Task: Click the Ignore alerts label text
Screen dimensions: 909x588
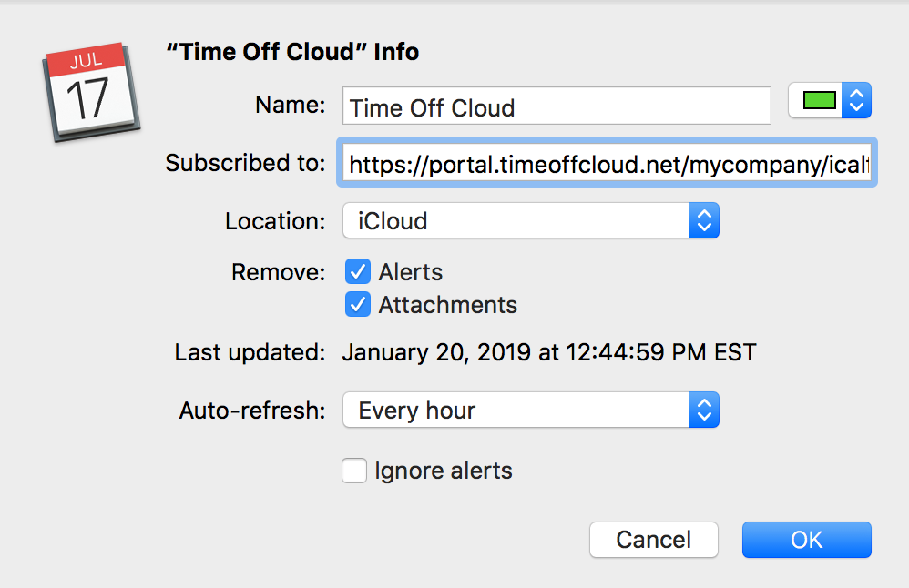Action: [444, 471]
